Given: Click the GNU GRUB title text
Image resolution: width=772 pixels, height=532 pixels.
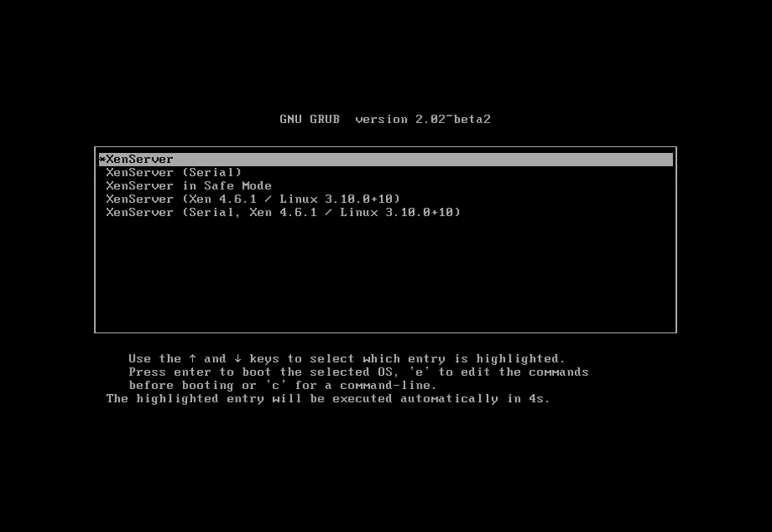Looking at the screenshot, I should [x=309, y=119].
